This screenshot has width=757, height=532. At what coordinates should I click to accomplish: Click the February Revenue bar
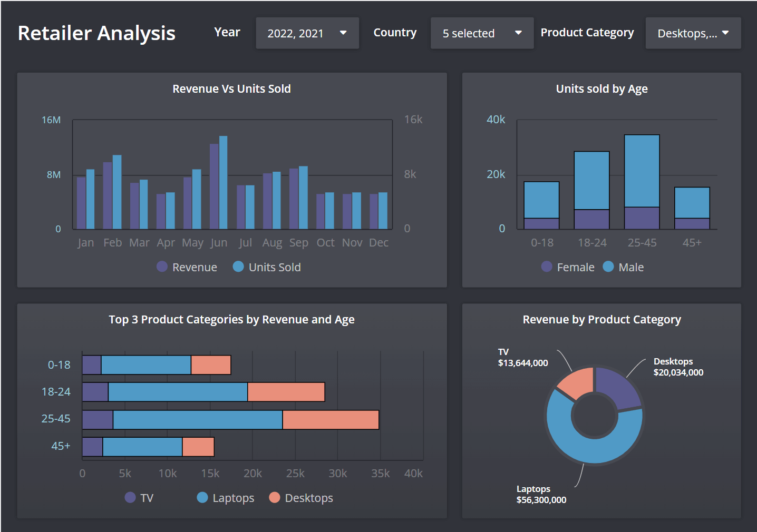coord(108,195)
